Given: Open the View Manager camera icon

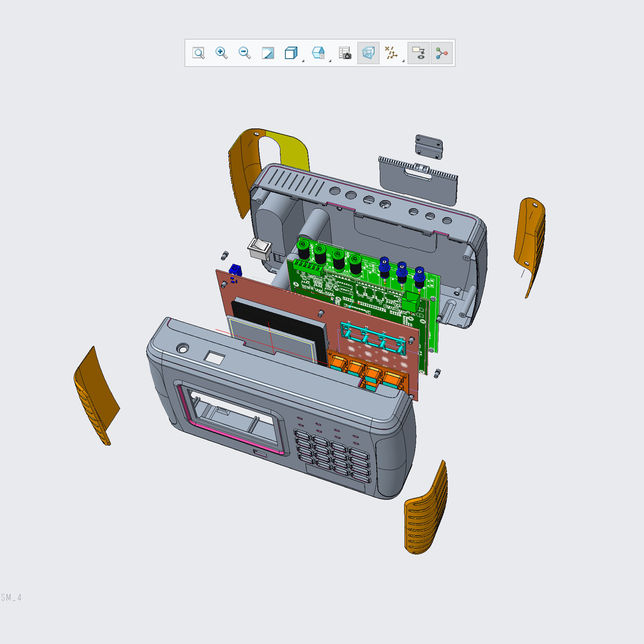Looking at the screenshot, I should [345, 53].
